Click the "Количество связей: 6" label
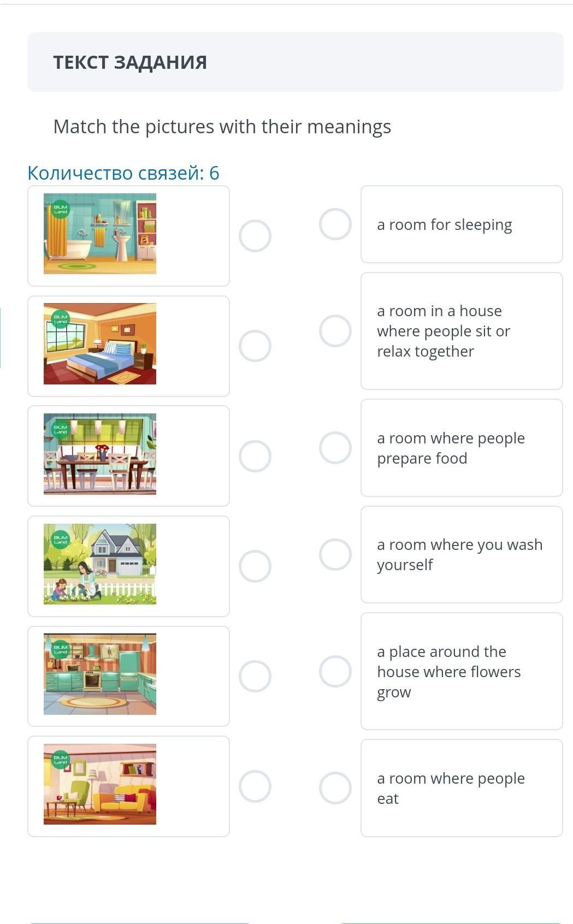Viewport: 573px width, 924px height. tap(123, 173)
